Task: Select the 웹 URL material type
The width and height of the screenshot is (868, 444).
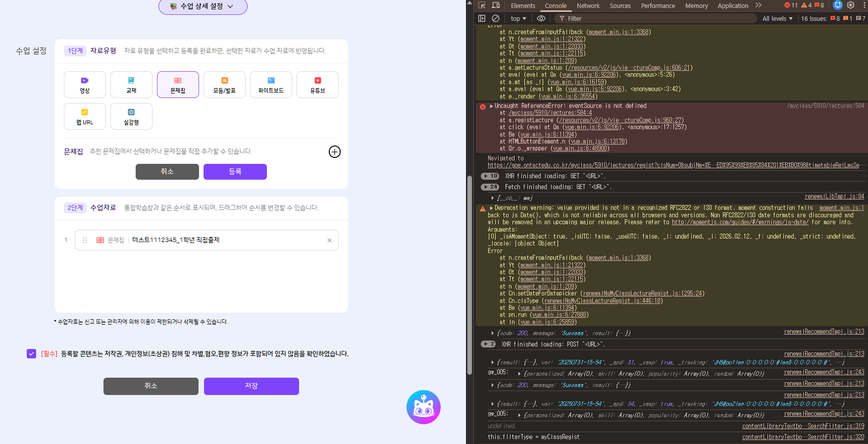Action: point(85,116)
